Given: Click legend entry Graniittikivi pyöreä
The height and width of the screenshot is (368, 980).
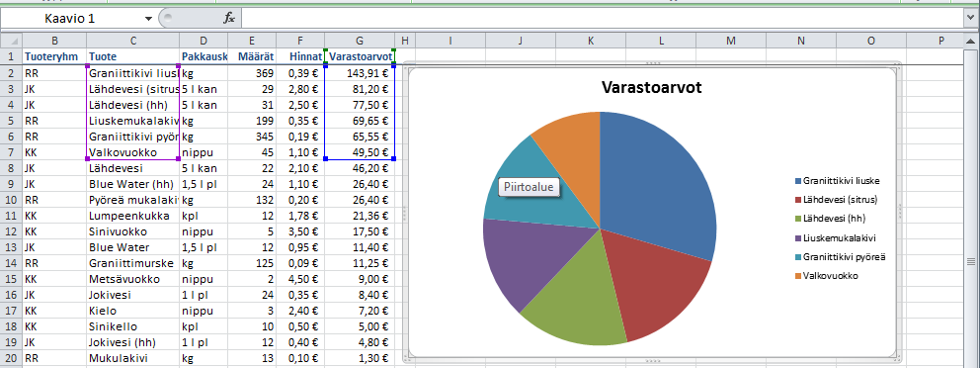Looking at the screenshot, I should 840,256.
